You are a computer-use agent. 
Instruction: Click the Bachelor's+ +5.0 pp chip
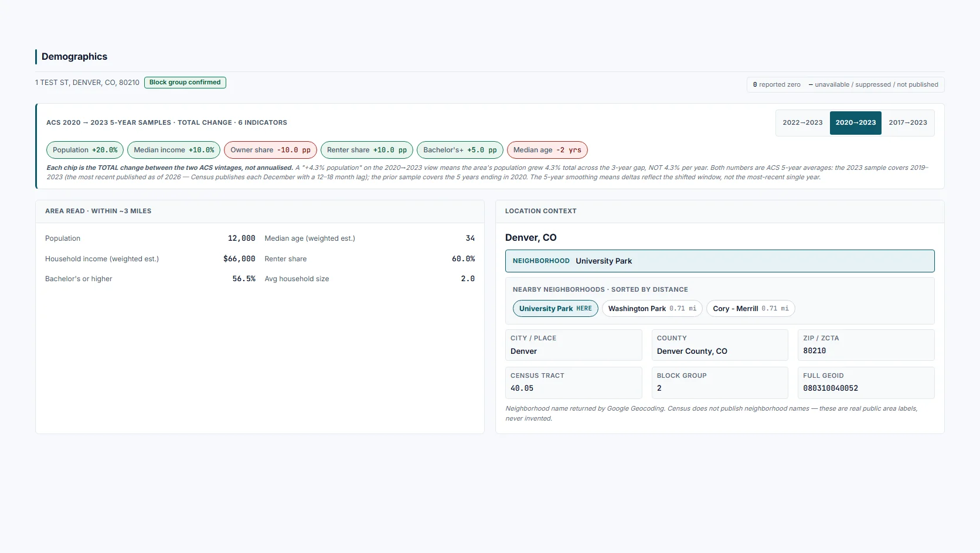tap(460, 150)
